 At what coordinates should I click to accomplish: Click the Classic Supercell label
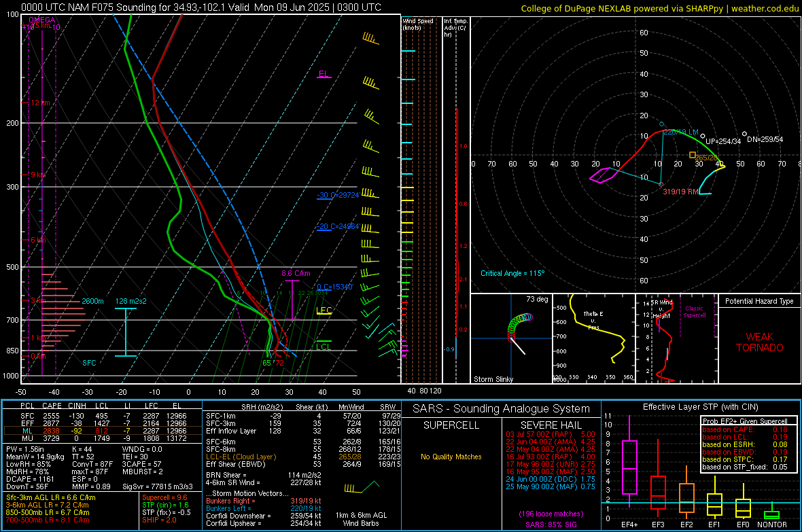694,312
